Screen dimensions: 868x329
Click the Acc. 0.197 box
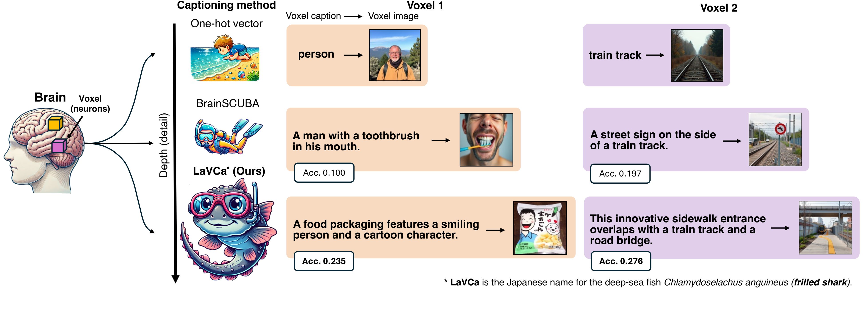point(620,173)
